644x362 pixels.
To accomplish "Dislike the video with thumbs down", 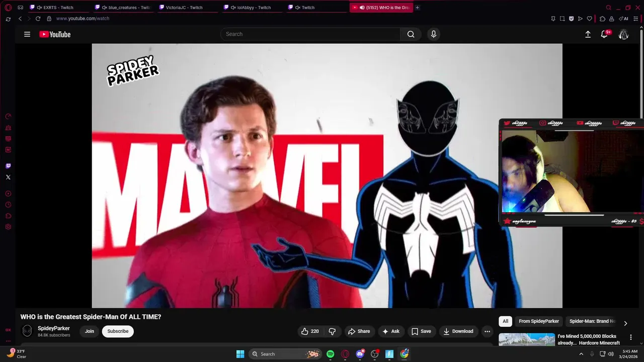I will [332, 331].
